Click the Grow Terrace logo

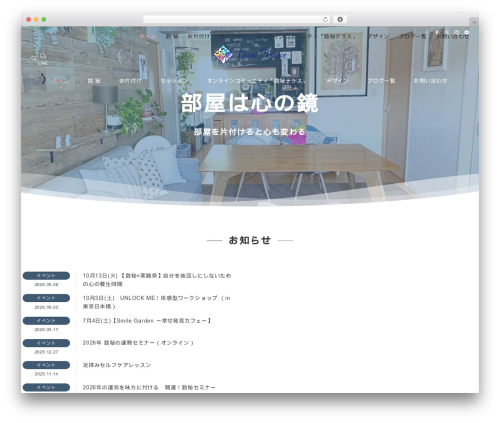tap(250, 54)
